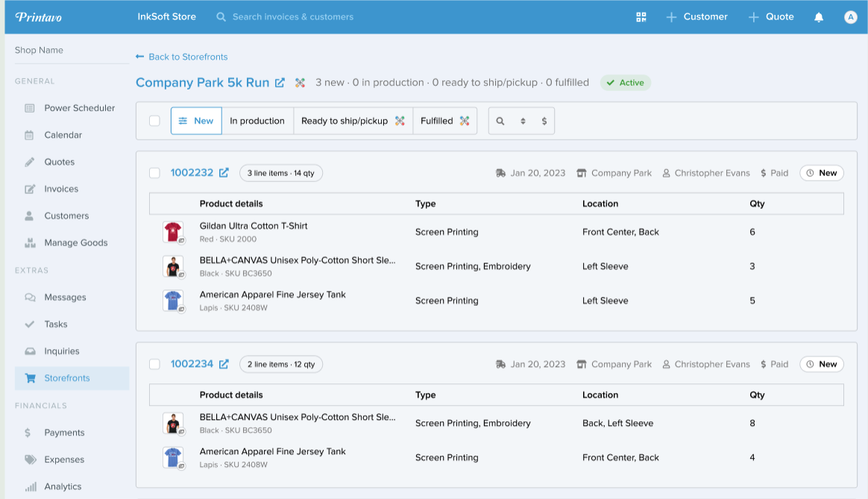Open external link icon for order 1002234

pos(224,365)
